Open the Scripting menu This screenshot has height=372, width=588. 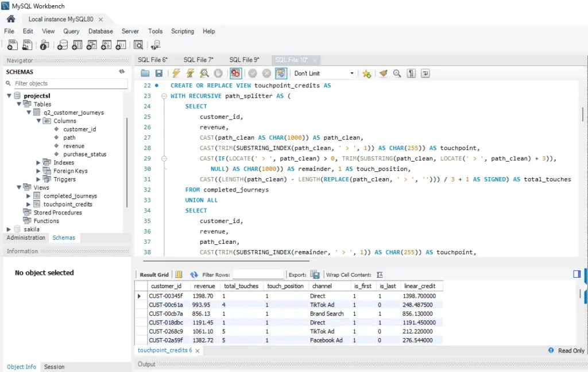[x=183, y=31]
